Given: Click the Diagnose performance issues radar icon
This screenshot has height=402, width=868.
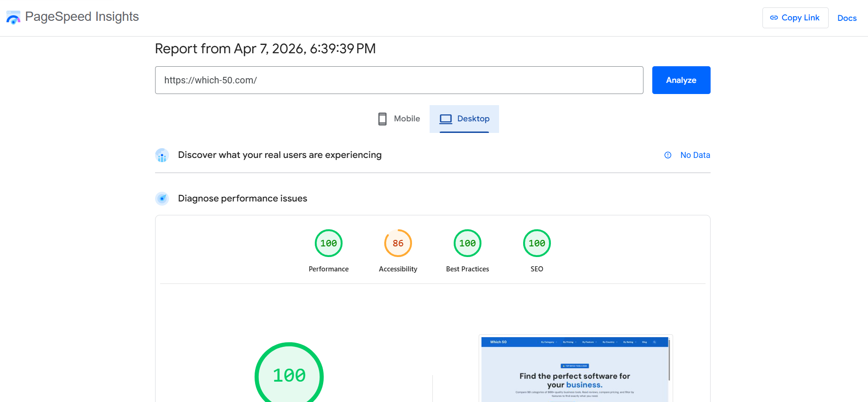Looking at the screenshot, I should coord(162,199).
